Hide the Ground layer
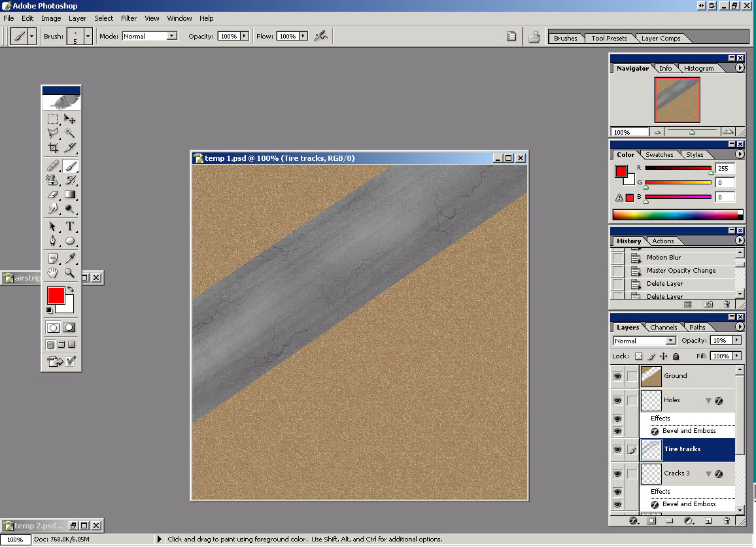The width and height of the screenshot is (756, 548). coord(617,376)
